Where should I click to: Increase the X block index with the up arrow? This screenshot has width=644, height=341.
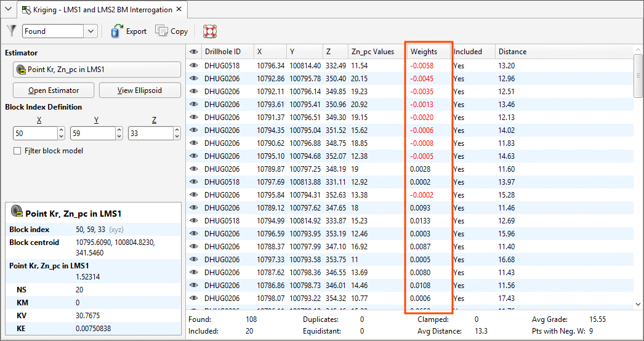[62, 130]
